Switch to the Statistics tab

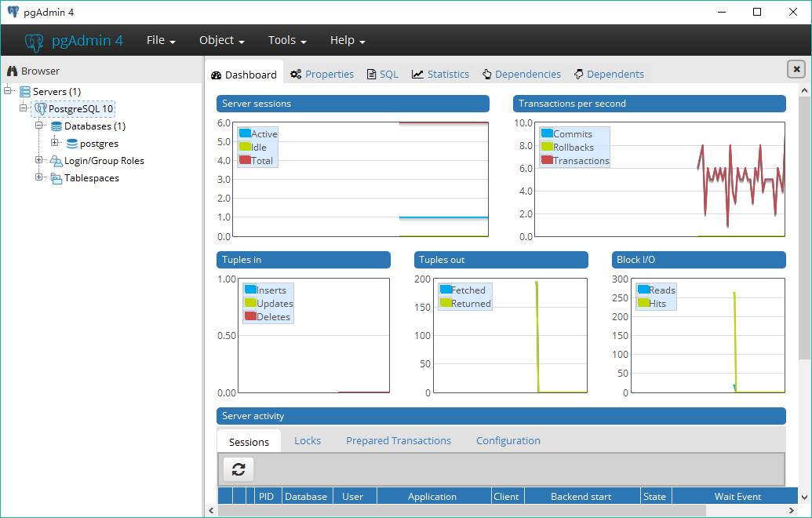(x=441, y=74)
